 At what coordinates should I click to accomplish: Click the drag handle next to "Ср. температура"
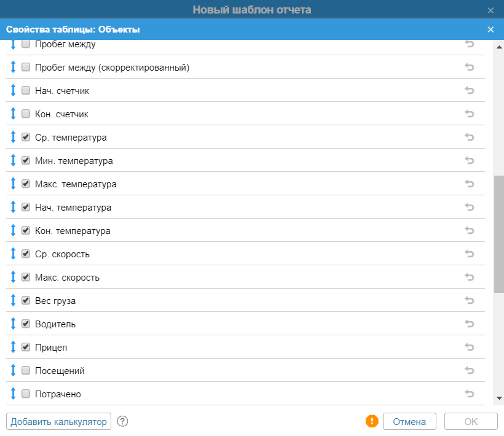tap(13, 137)
